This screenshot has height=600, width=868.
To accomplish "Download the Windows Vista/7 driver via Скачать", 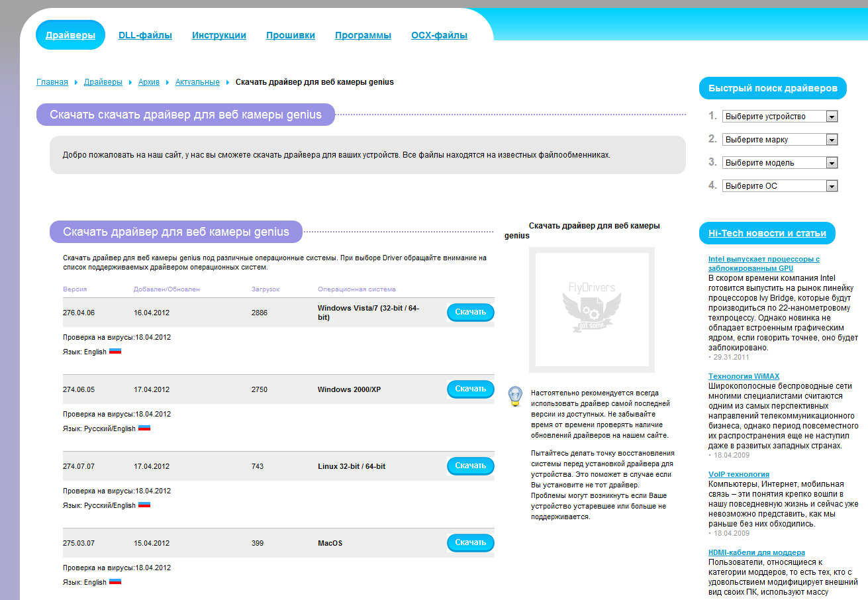I will [x=471, y=312].
